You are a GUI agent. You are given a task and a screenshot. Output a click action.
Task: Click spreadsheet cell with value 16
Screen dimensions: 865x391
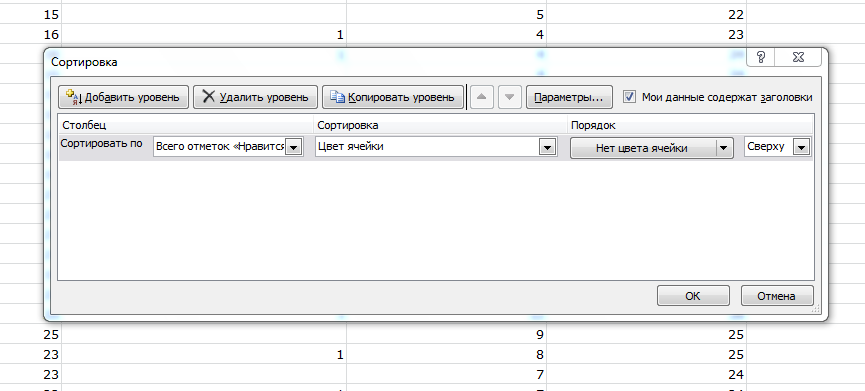coord(31,34)
